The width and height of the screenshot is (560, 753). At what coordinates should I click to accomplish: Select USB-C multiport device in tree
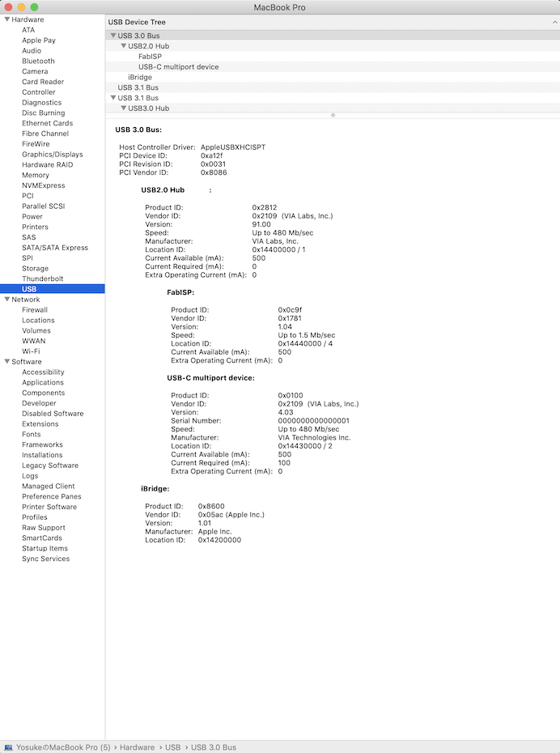(x=179, y=66)
